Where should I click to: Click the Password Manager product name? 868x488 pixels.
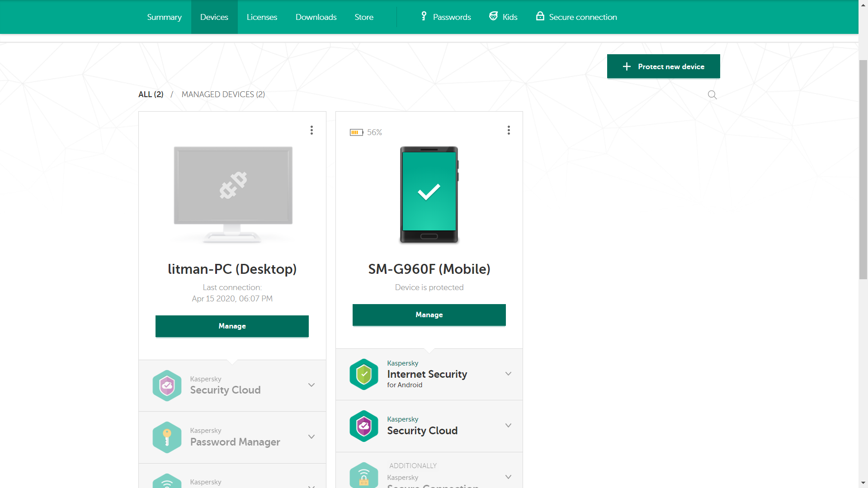[235, 442]
